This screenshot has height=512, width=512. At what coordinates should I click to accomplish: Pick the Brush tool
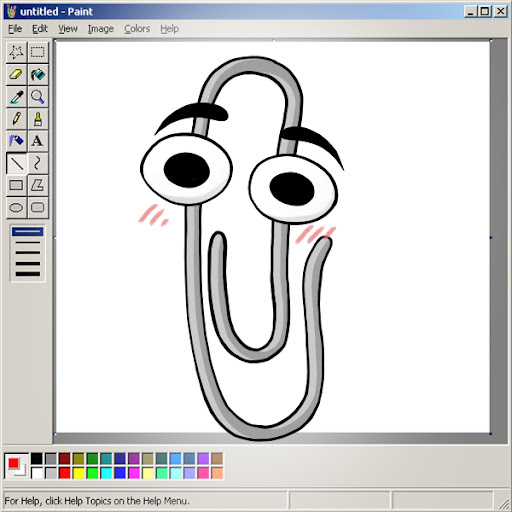[38, 119]
